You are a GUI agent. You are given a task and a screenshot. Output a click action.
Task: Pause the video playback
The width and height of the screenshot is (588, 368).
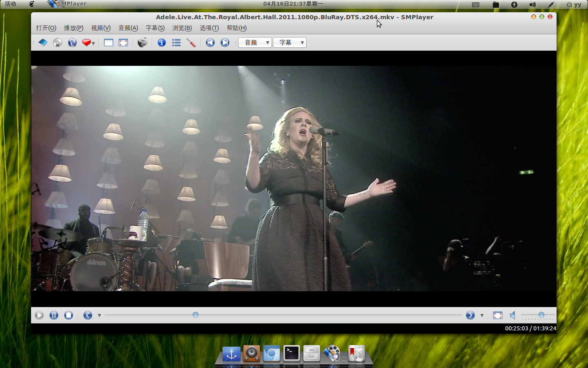pyautogui.click(x=54, y=315)
